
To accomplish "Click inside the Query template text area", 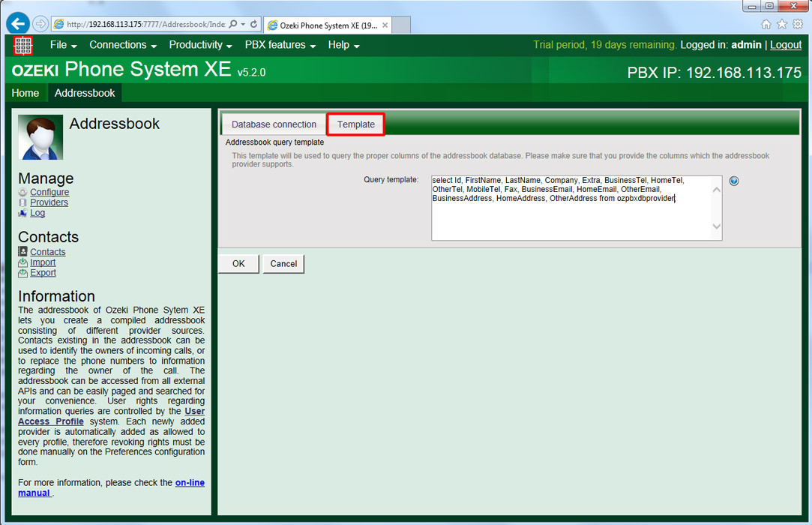I will 577,208.
